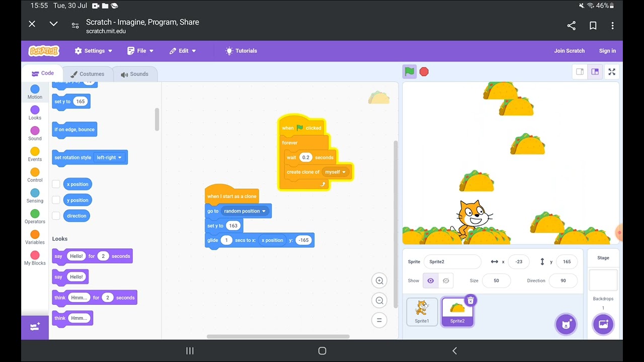
Task: Open site settings icon beside the title
Action: point(75,26)
